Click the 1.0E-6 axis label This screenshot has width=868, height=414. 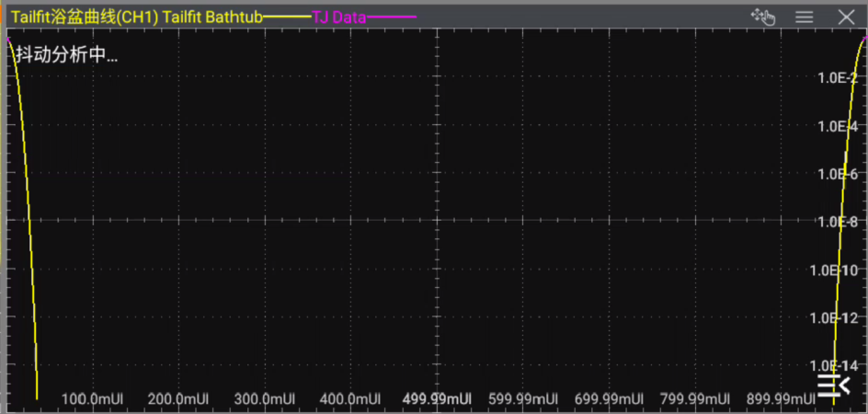838,174
